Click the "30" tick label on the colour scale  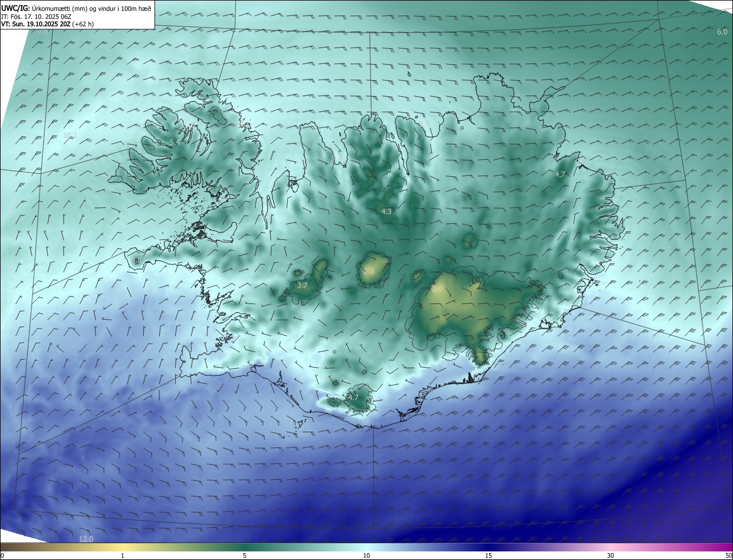[610, 555]
